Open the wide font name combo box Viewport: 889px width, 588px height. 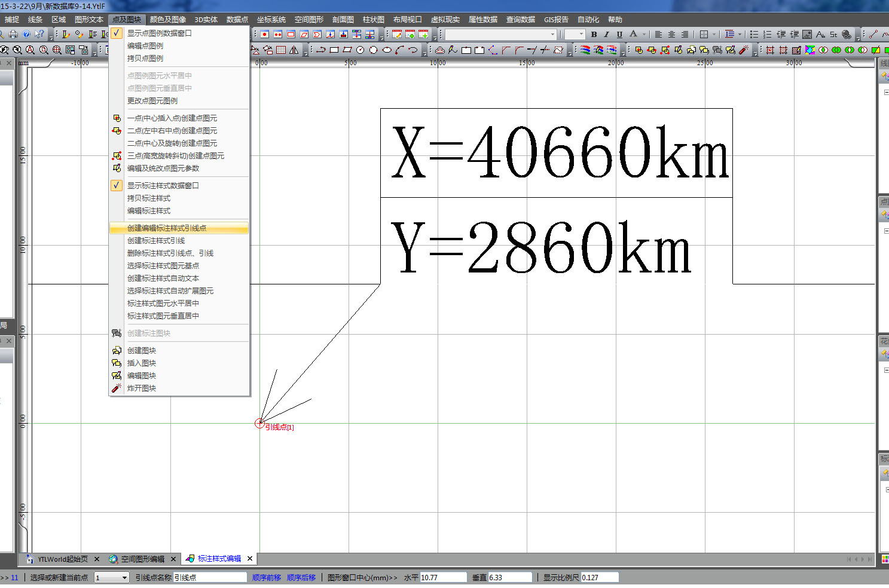pos(501,35)
